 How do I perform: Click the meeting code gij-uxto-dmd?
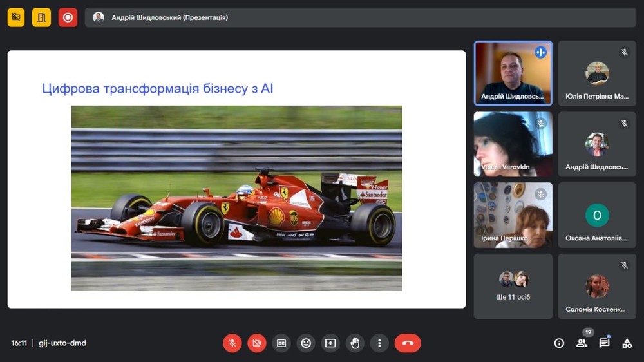point(62,343)
